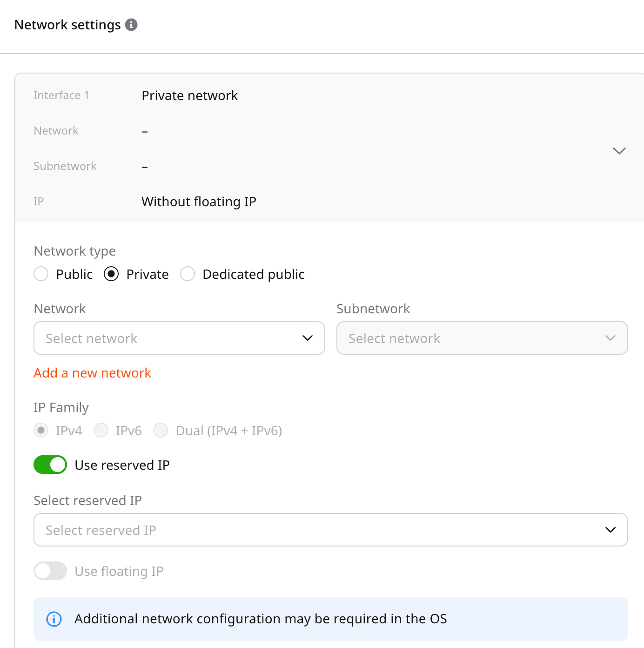644x648 pixels.
Task: Disable the Use reserved IP switch
Action: click(50, 465)
